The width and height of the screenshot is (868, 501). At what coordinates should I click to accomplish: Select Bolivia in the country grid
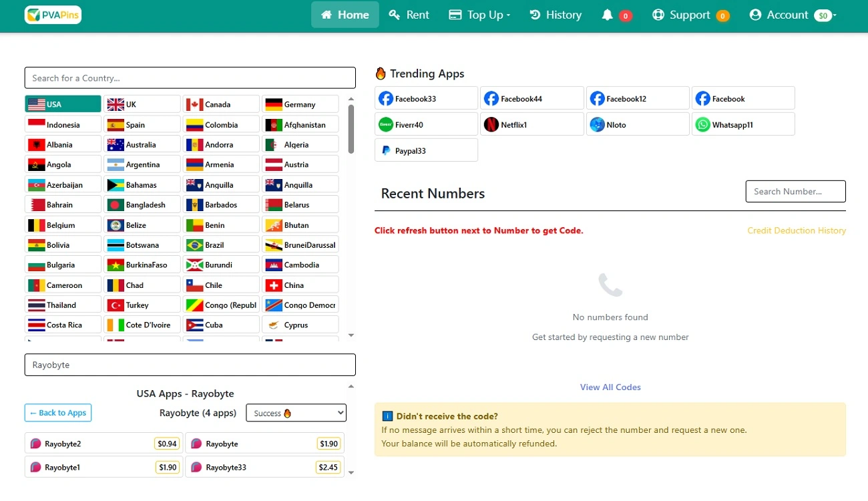click(x=63, y=245)
